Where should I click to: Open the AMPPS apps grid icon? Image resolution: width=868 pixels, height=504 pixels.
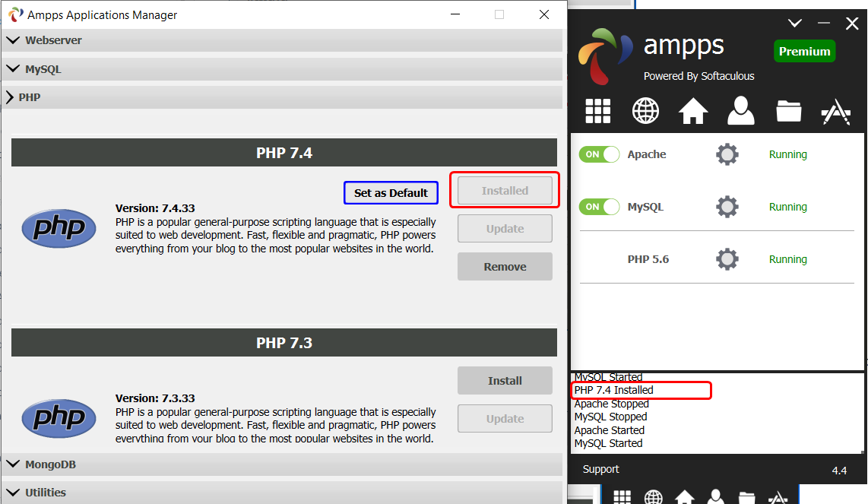[598, 111]
